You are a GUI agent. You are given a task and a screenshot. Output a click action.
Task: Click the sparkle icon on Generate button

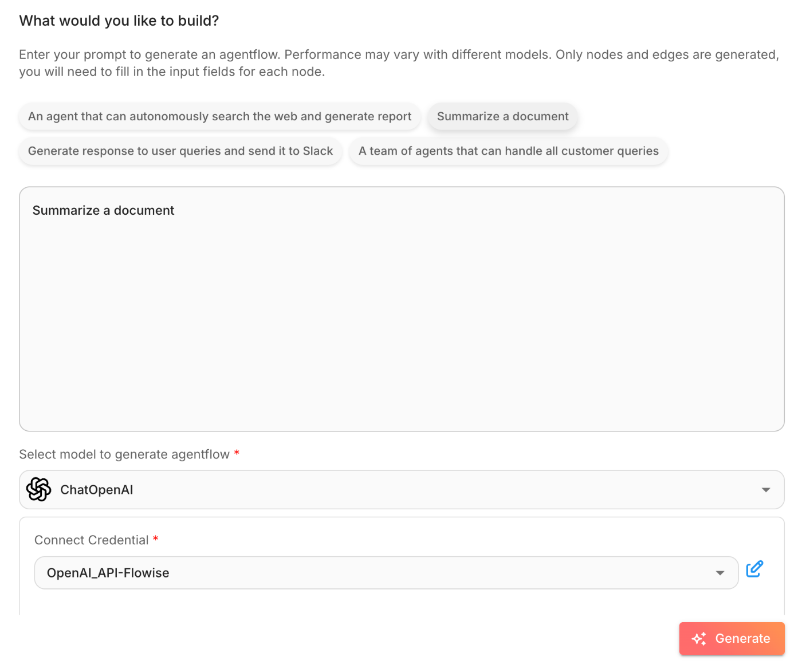click(699, 639)
